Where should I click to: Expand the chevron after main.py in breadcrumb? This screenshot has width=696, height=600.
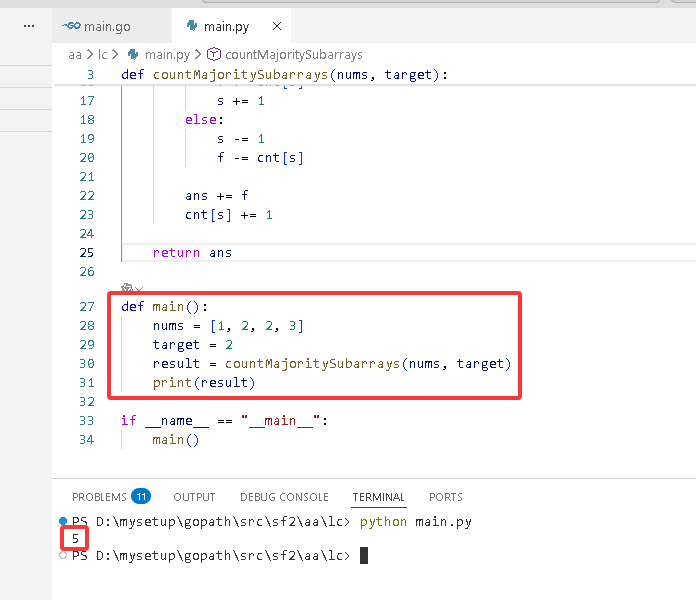pyautogui.click(x=198, y=55)
